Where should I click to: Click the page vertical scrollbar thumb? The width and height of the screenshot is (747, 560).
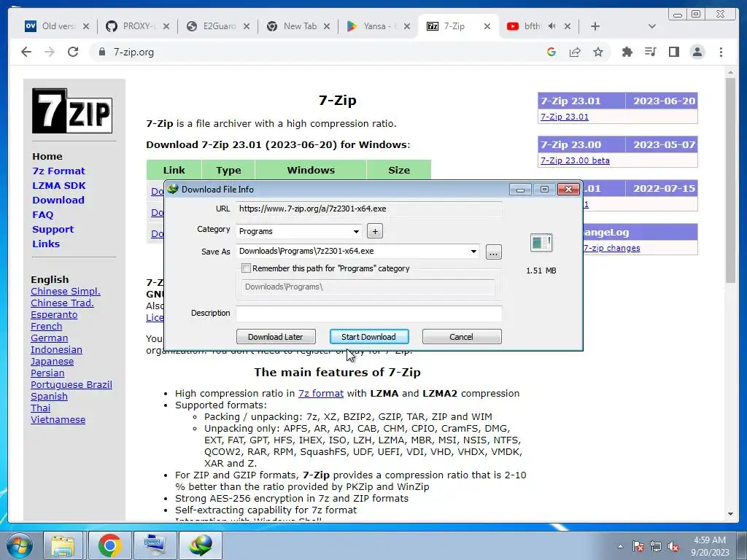click(730, 180)
